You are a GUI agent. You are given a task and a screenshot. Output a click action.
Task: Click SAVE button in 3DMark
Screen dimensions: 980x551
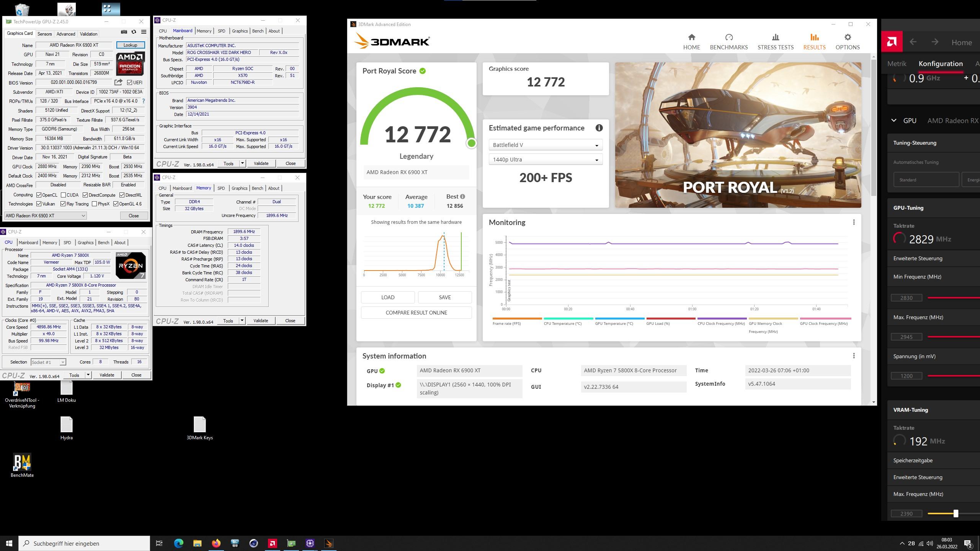coord(444,297)
